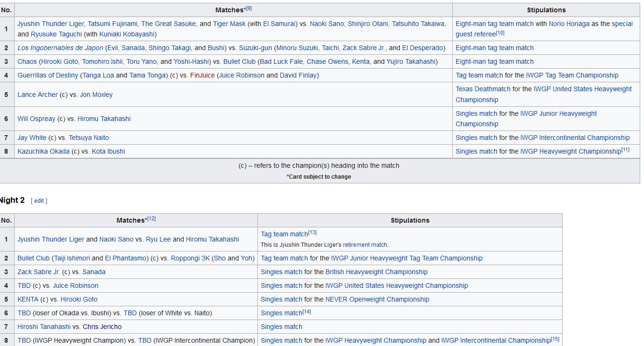Open the British Heavyweight Championship link

click(x=377, y=272)
